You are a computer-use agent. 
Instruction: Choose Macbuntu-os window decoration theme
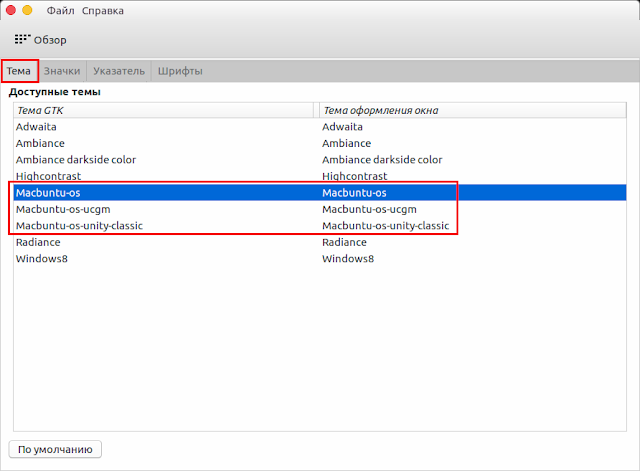coord(354,193)
